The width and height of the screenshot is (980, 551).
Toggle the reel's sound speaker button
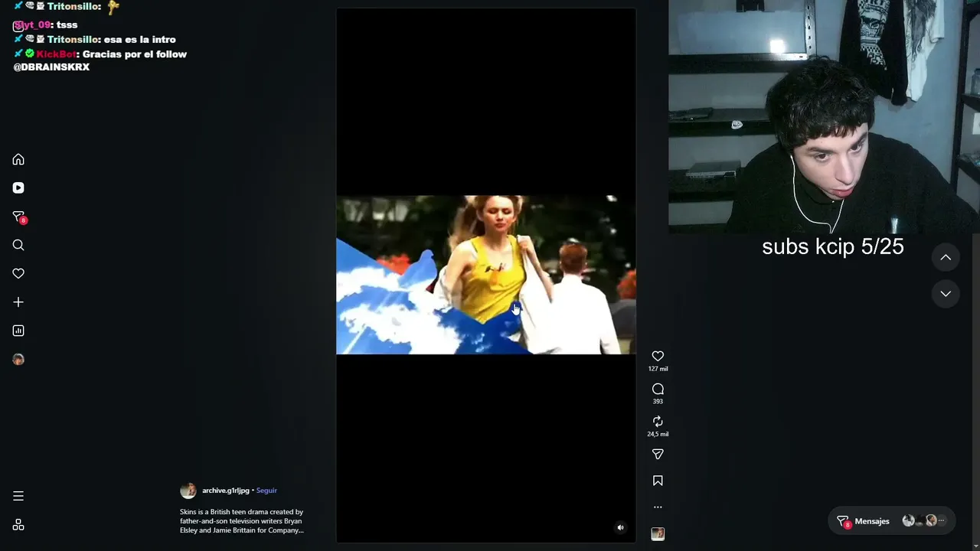620,527
